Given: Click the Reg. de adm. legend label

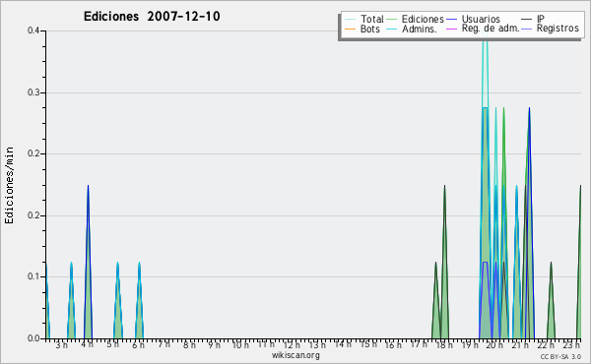Looking at the screenshot, I should (491, 29).
